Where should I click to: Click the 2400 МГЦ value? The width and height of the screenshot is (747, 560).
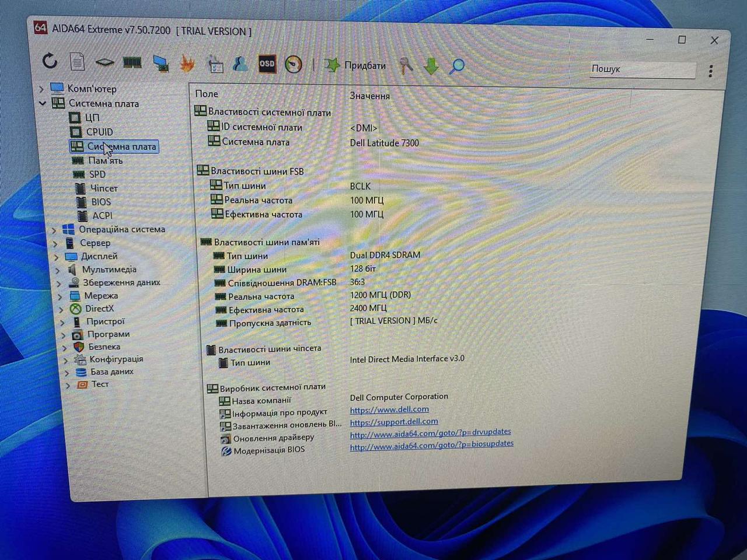tap(368, 308)
